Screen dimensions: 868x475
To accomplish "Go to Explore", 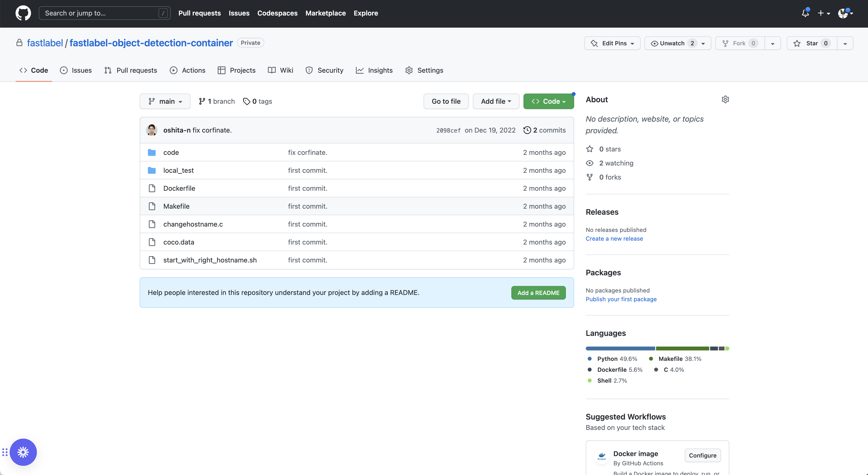I will (366, 13).
